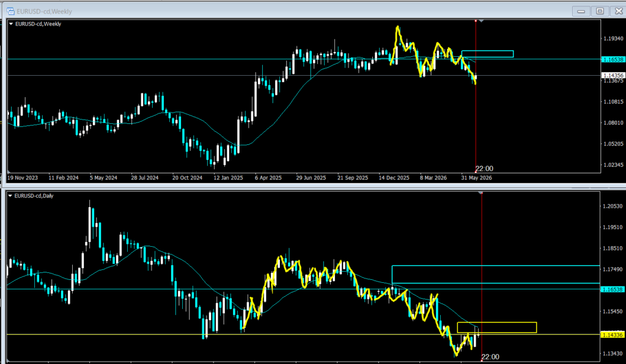Click the 29 Jun 2025 date label
The image size is (626, 364).
311,178
